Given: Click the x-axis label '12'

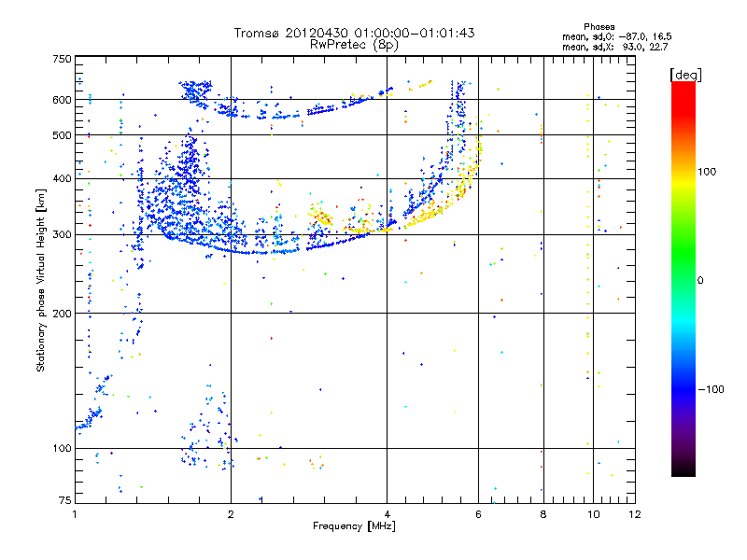Looking at the screenshot, I should click(635, 514).
